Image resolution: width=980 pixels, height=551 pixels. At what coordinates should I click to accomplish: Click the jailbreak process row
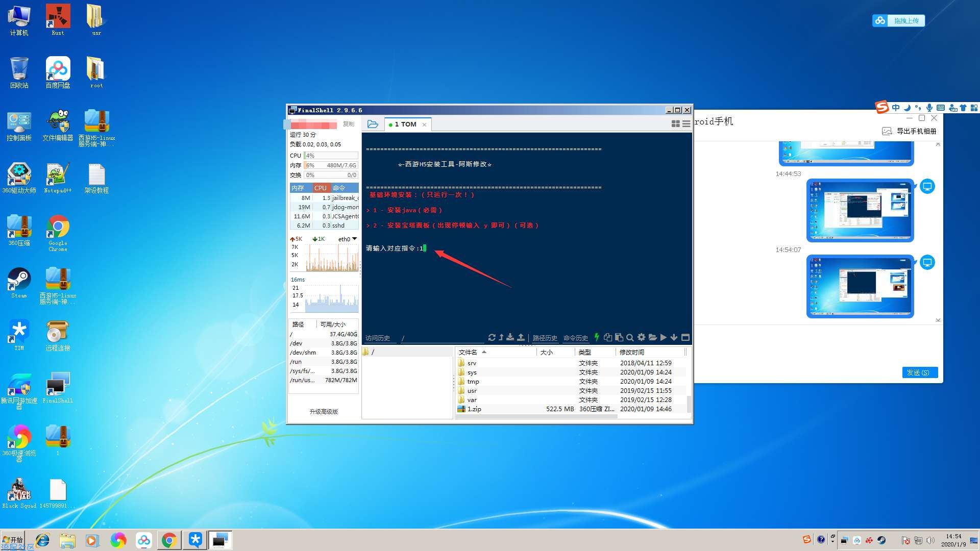coord(324,198)
